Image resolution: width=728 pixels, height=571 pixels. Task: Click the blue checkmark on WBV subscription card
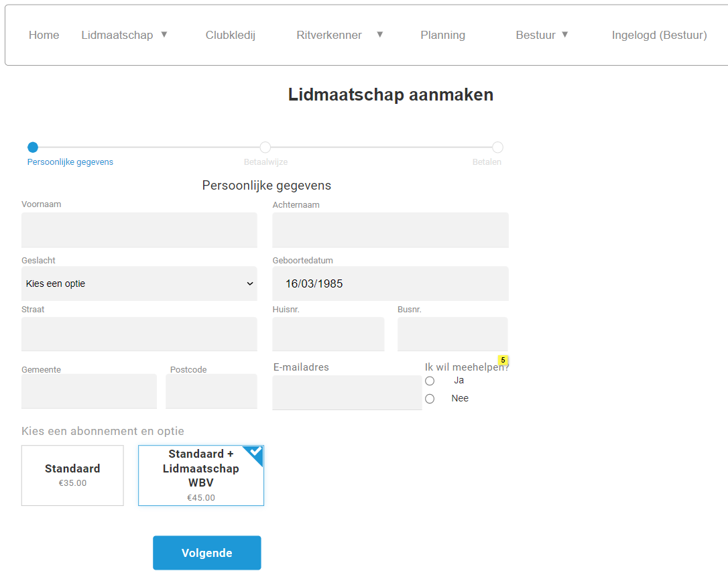(x=255, y=452)
